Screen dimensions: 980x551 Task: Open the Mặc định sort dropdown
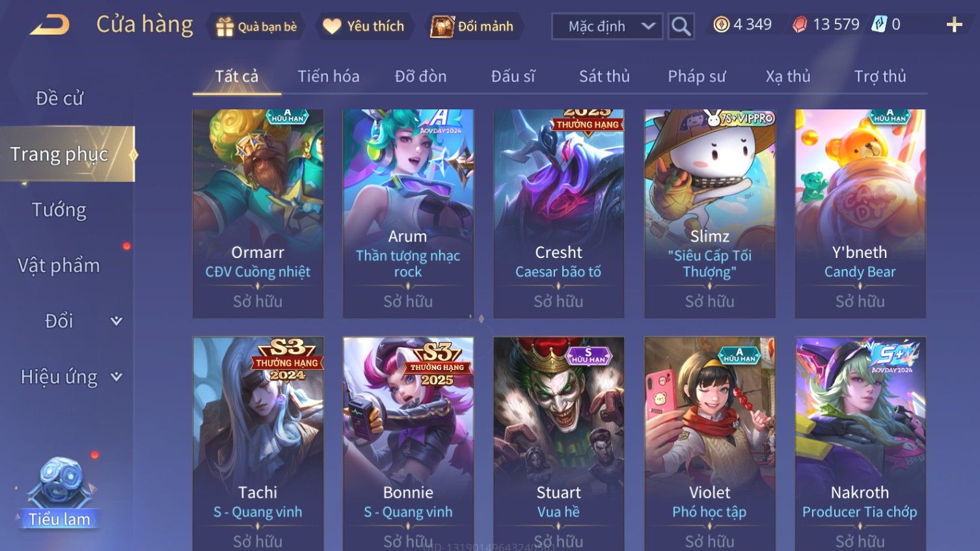(x=607, y=26)
